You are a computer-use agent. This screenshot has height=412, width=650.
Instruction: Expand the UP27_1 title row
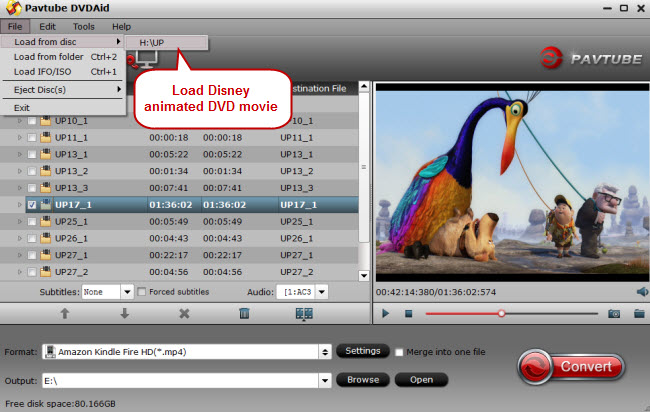pyautogui.click(x=19, y=255)
